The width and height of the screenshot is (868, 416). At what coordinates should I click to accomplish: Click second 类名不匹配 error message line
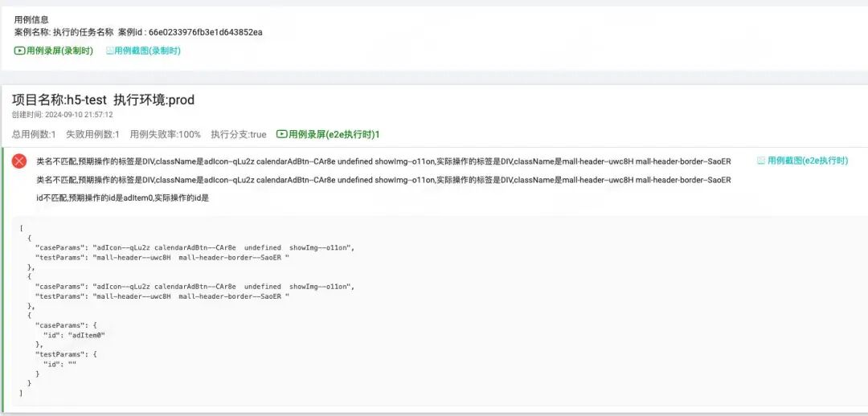coord(383,180)
